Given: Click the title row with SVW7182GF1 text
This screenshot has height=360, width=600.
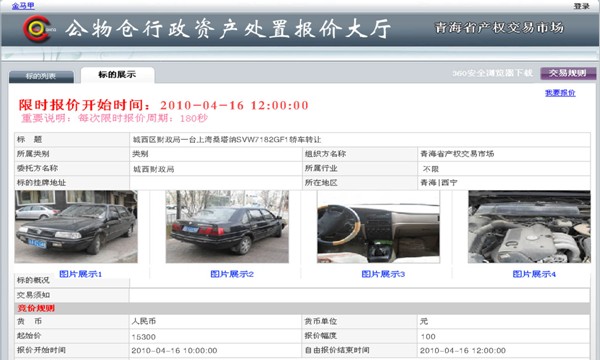Looking at the screenshot, I should click(302, 140).
